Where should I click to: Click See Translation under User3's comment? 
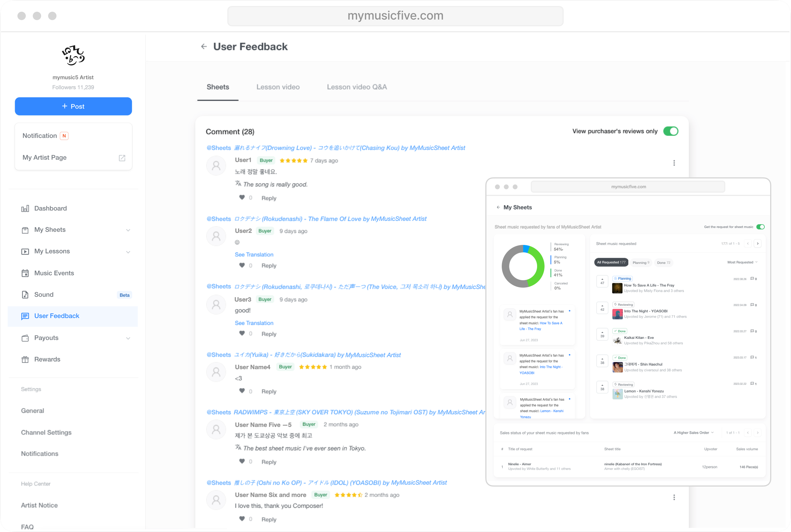pos(254,323)
